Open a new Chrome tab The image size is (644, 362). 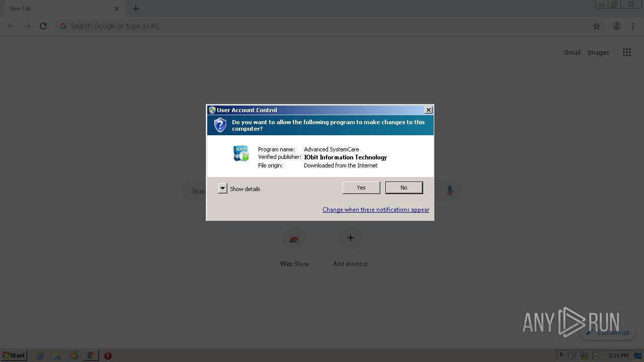(x=136, y=9)
